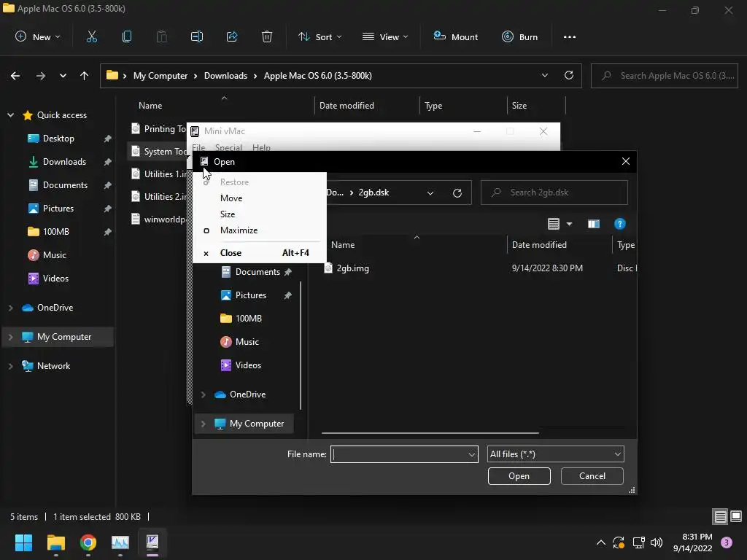Viewport: 747px width, 560px height.
Task: Click My Computer in the Explorer breadcrumb
Action: (160, 76)
